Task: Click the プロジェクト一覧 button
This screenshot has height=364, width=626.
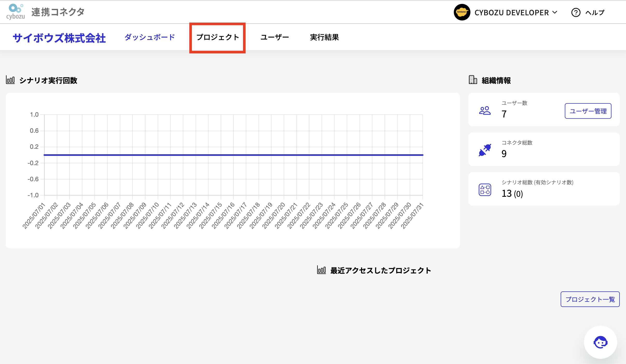Action: [x=590, y=299]
